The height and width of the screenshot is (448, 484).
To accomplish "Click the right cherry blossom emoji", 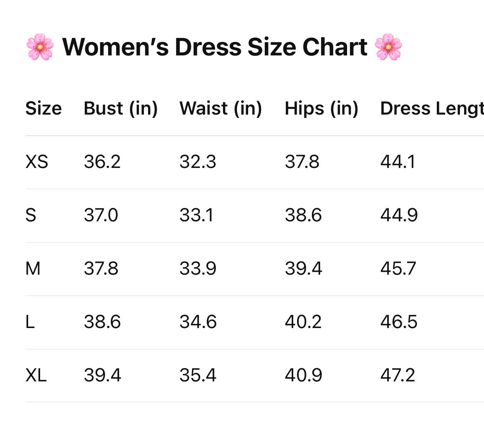I will 388,47.
